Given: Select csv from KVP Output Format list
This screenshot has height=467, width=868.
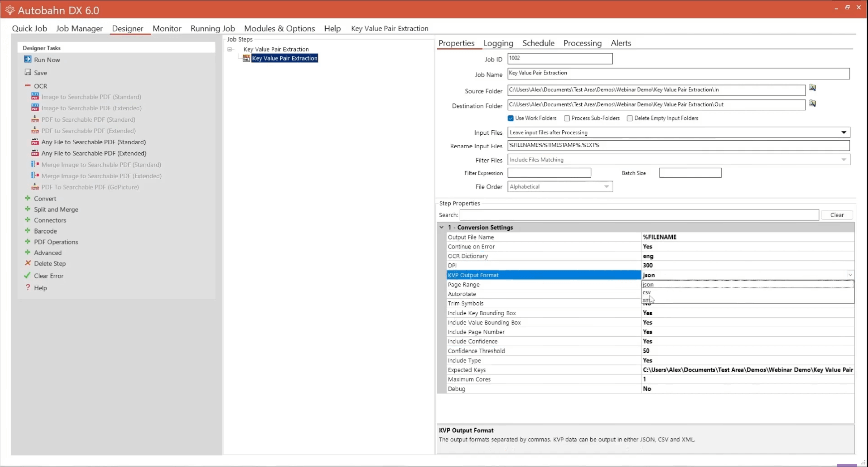Looking at the screenshot, I should coord(647,292).
